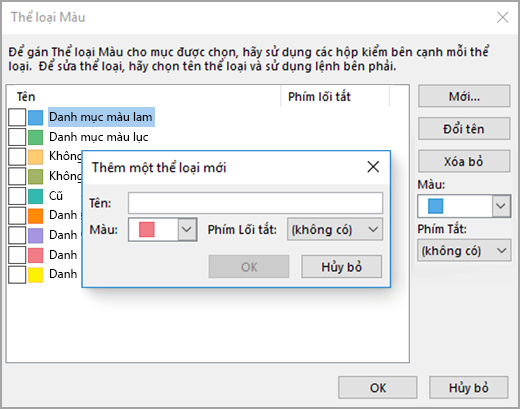Click the Đổi tên button

[464, 129]
